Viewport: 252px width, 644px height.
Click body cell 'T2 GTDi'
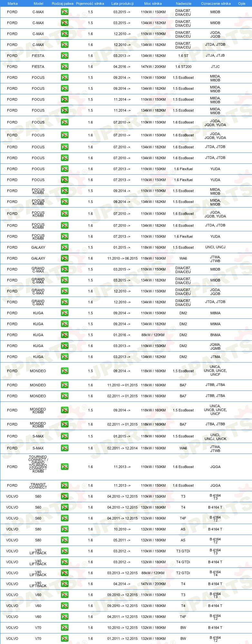coord(183,573)
